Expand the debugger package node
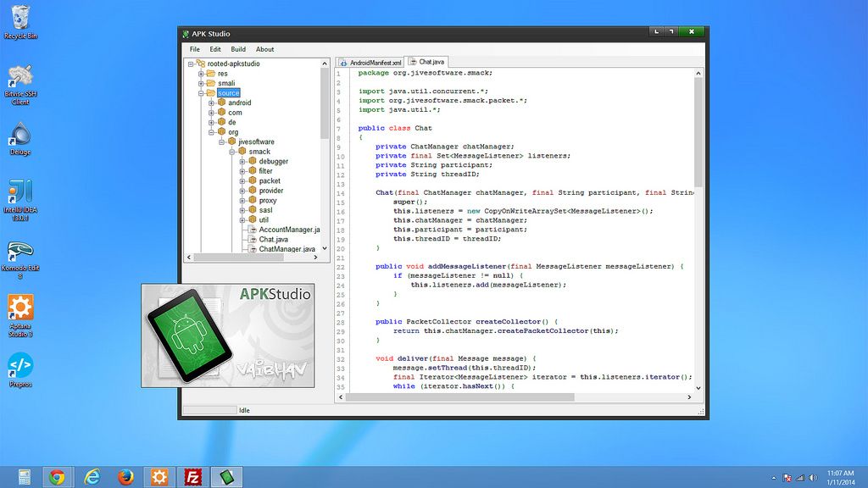Viewport: 868px width, 488px height. 242,161
